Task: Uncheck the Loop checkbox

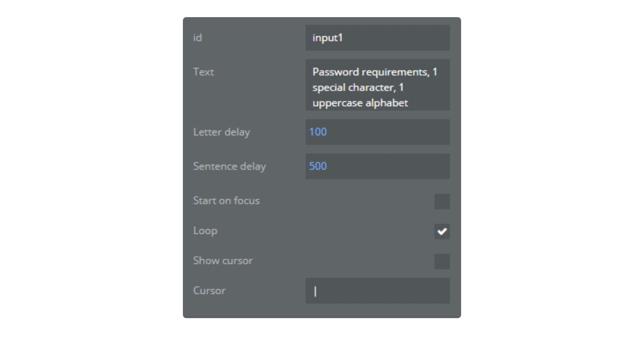Action: (x=442, y=232)
